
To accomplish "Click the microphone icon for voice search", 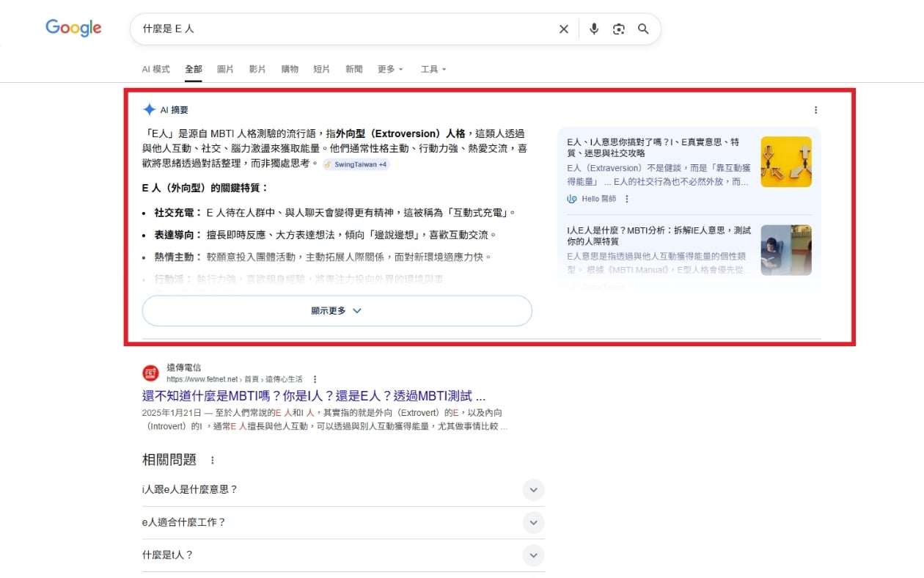I will [x=594, y=29].
